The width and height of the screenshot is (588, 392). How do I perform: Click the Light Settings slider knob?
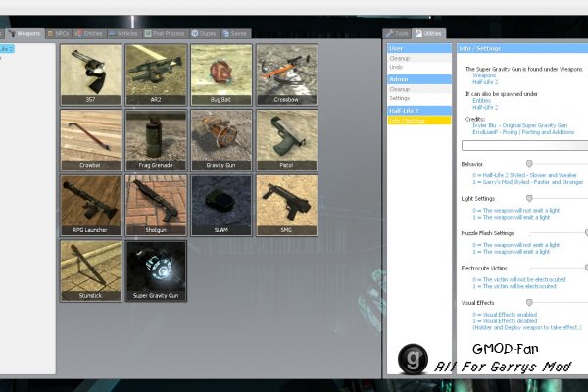(x=529, y=198)
